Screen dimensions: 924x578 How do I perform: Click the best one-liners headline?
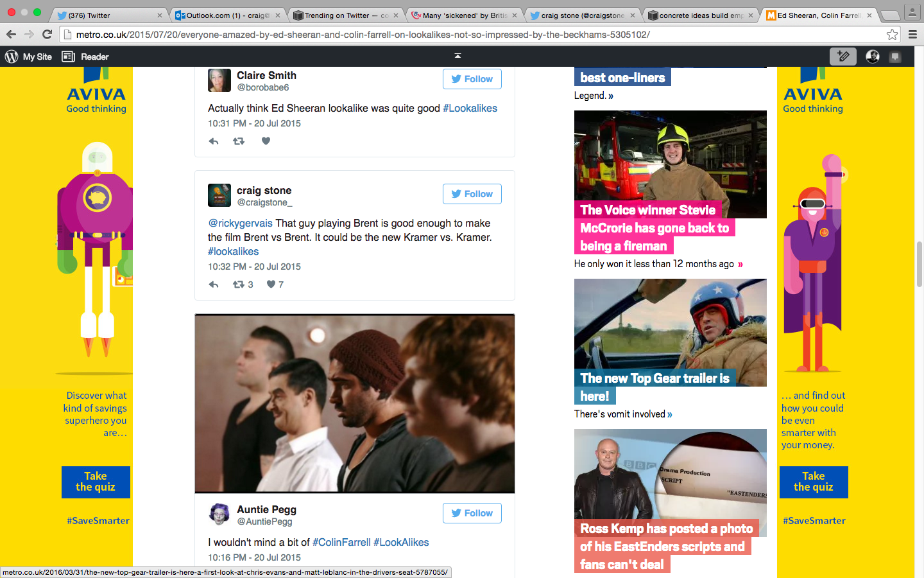tap(622, 78)
